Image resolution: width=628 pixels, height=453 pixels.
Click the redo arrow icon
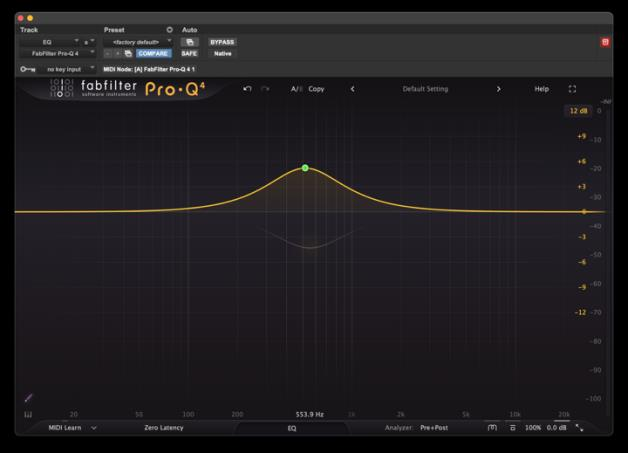tap(265, 89)
